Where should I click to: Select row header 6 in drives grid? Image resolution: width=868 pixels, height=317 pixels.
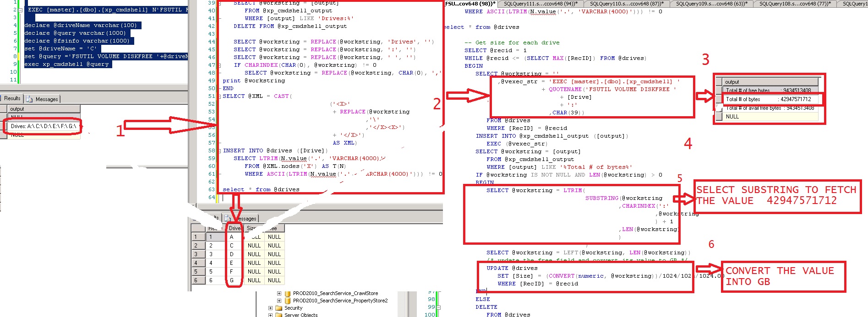pyautogui.click(x=198, y=280)
